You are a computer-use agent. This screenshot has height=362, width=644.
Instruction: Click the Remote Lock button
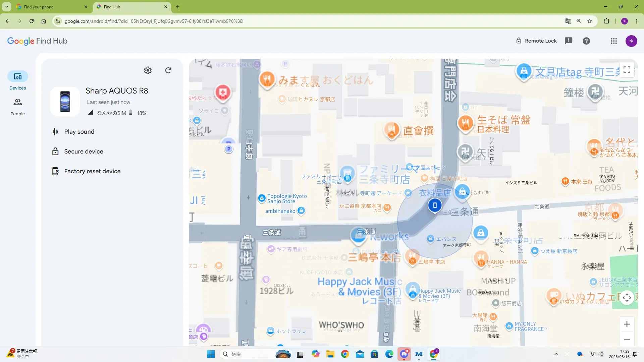pyautogui.click(x=536, y=41)
